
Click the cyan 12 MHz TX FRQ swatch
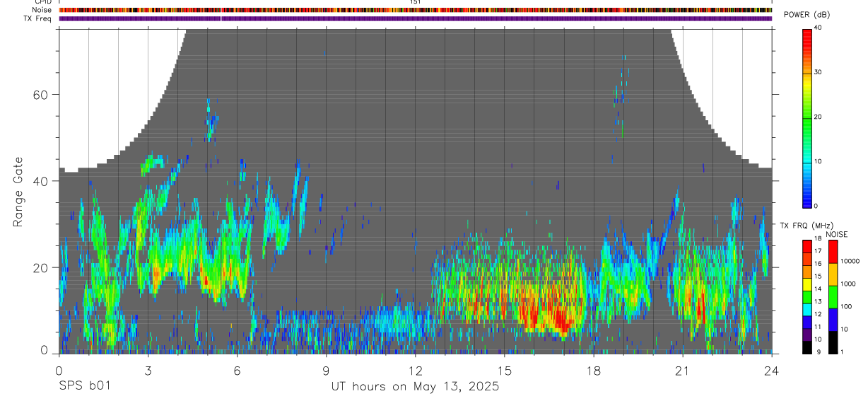(x=807, y=310)
